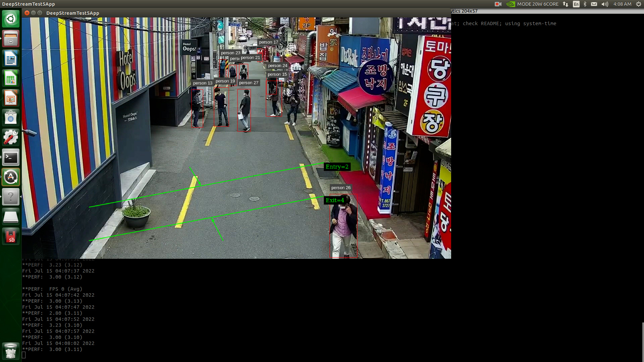Click the screen recording indicator icon
This screenshot has width=644, height=362.
498,4
